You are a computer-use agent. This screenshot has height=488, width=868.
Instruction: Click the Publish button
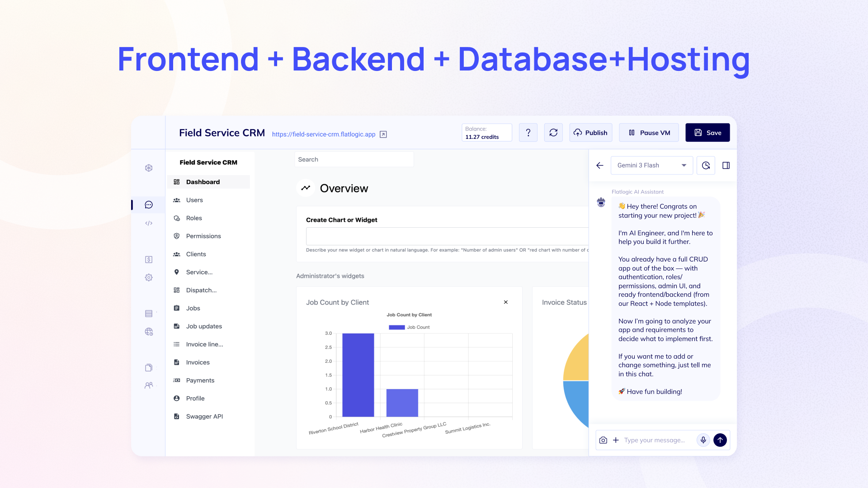(591, 133)
